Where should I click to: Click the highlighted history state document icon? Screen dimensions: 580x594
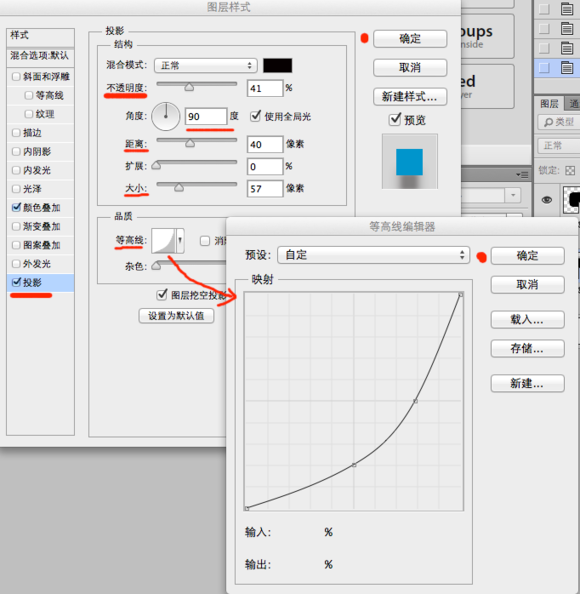(567, 68)
